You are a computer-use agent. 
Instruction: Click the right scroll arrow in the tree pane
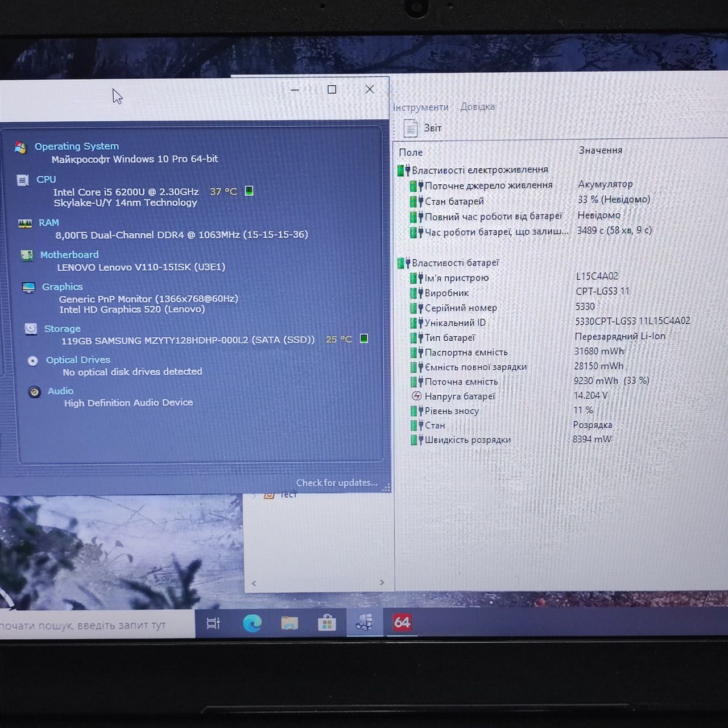[x=382, y=582]
